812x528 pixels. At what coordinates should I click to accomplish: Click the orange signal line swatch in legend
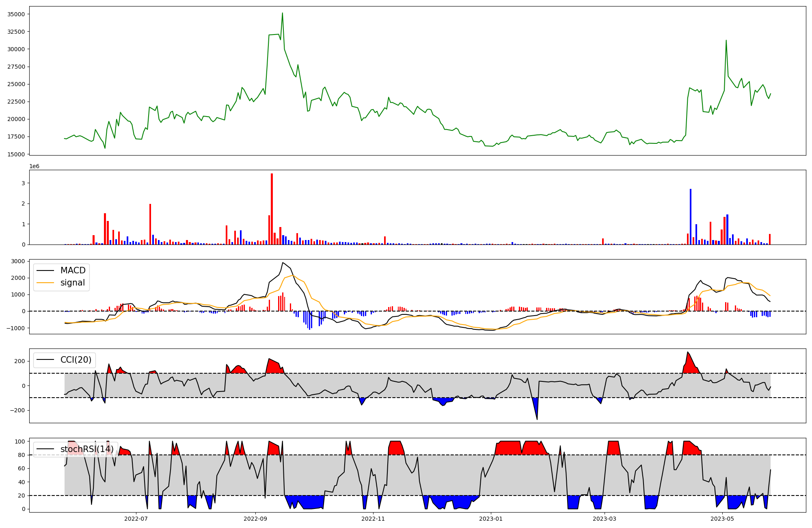[x=45, y=283]
